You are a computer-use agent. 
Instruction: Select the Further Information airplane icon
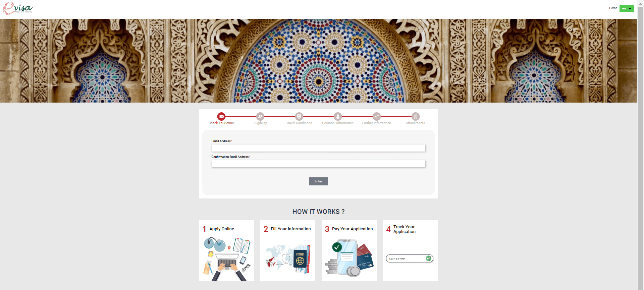tap(377, 116)
